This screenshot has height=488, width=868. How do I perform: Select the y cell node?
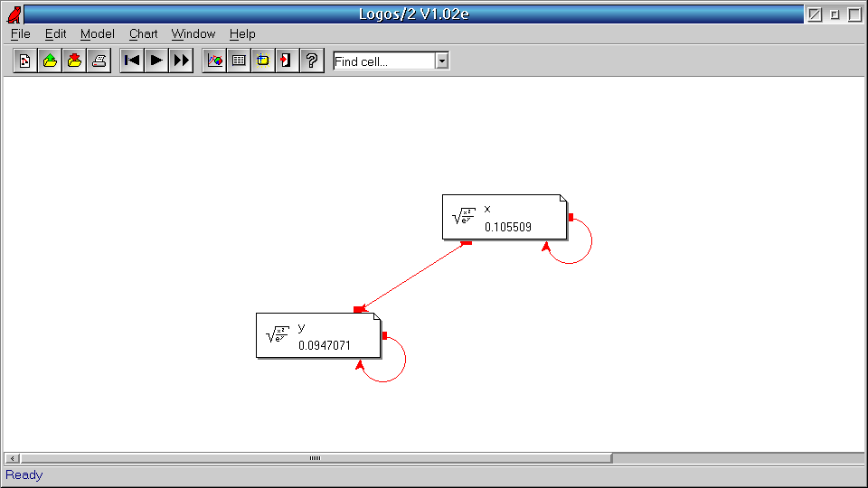click(x=318, y=335)
